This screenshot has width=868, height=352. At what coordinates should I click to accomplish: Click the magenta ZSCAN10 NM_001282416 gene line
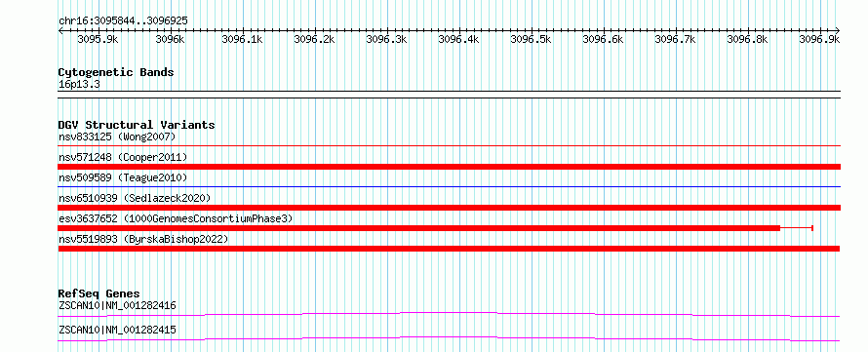tap(449, 314)
